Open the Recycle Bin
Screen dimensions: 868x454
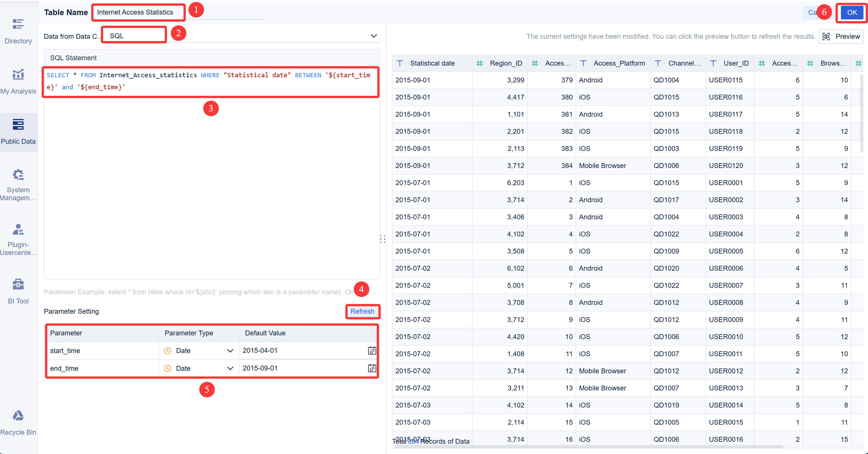click(x=18, y=423)
